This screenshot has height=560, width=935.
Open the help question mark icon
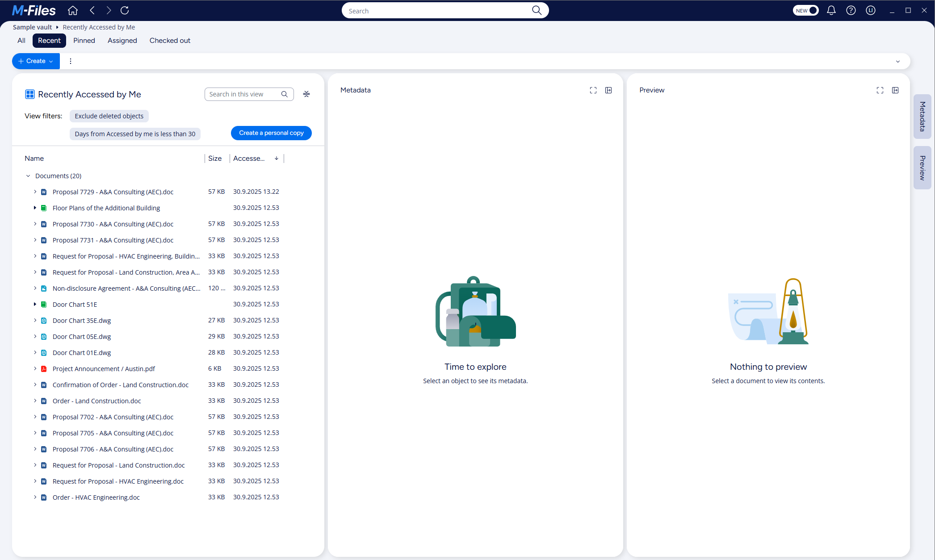851,10
